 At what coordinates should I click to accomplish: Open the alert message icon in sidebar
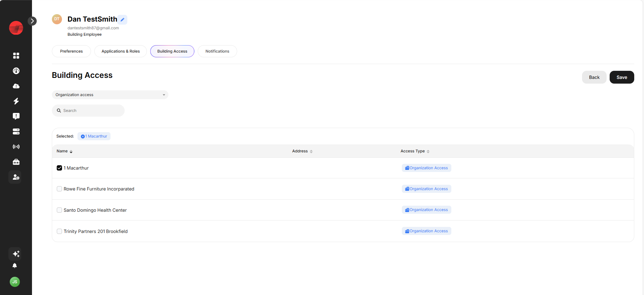pos(16,116)
